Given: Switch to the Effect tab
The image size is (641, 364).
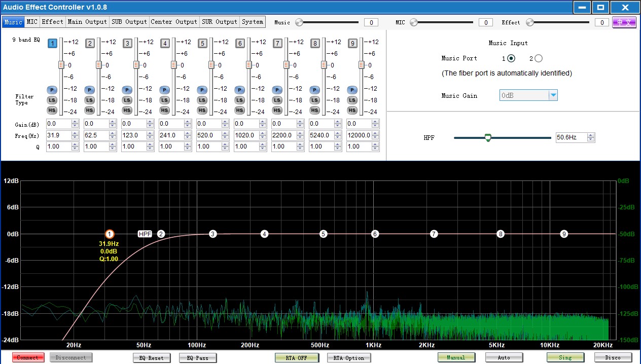Looking at the screenshot, I should click(52, 22).
